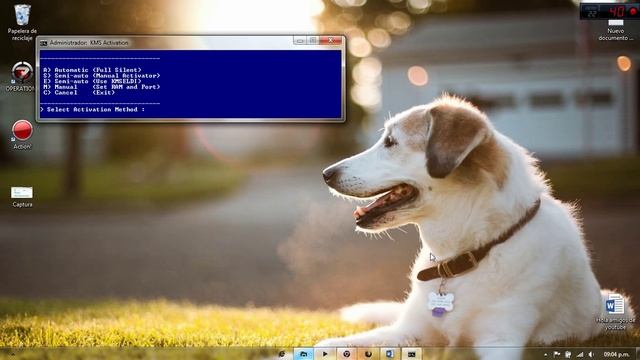The image size is (640, 360).
Task: Click the 'Select Activation Method' prompt
Action: 93,109
